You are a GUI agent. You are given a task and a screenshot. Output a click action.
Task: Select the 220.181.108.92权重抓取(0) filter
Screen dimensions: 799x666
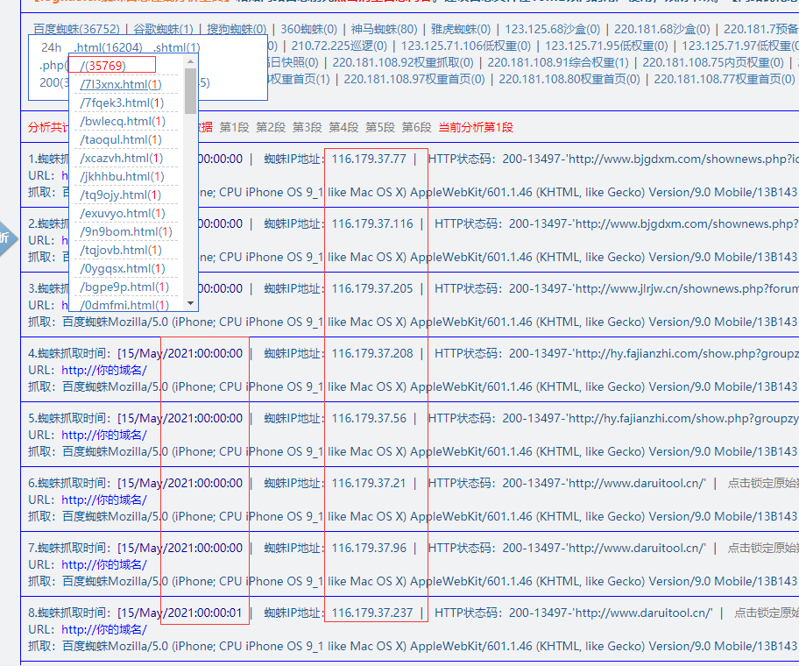(x=403, y=63)
